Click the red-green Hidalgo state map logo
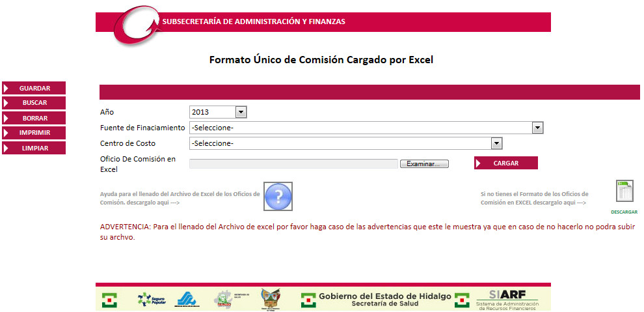 (224, 300)
